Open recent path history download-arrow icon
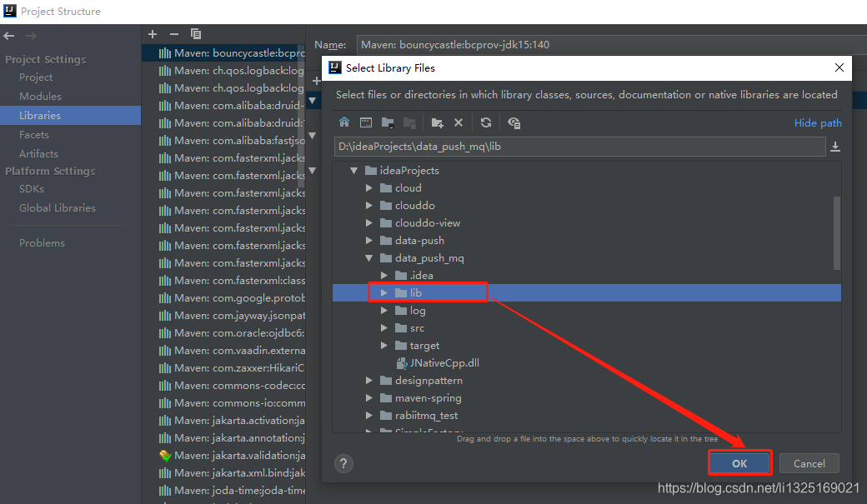The height and width of the screenshot is (504, 867). pos(835,147)
